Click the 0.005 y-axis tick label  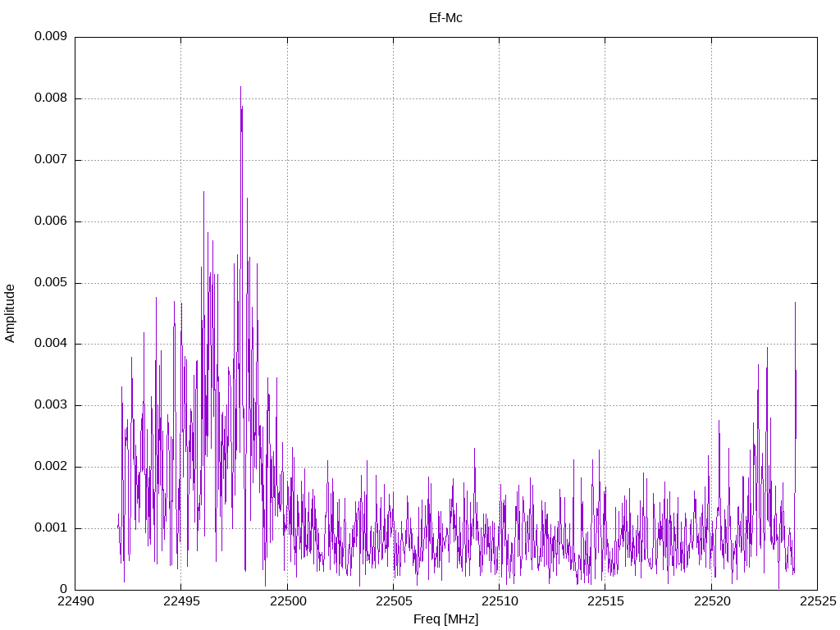[x=50, y=283]
